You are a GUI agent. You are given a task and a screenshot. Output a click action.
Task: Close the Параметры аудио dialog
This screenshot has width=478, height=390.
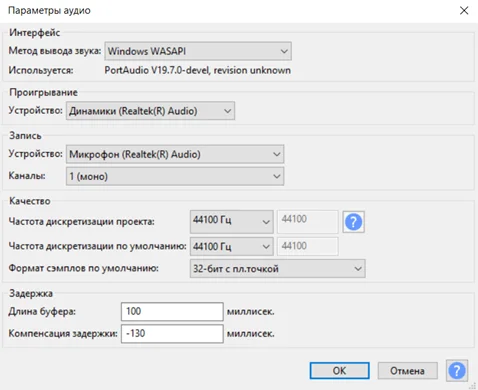click(464, 11)
